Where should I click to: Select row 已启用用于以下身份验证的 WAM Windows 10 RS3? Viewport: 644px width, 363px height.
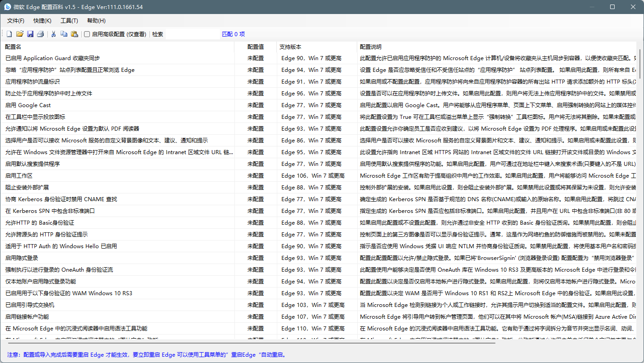[319, 293]
